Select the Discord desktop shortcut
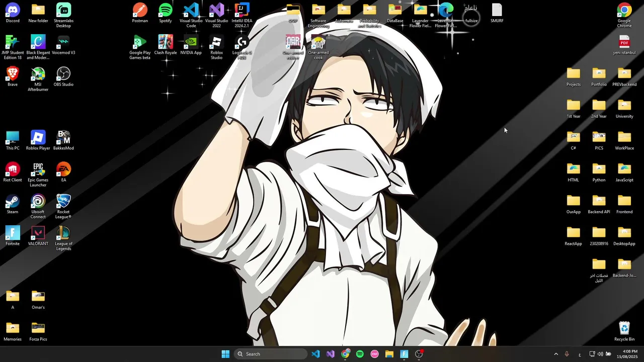This screenshot has width=644, height=362. pos(13,13)
